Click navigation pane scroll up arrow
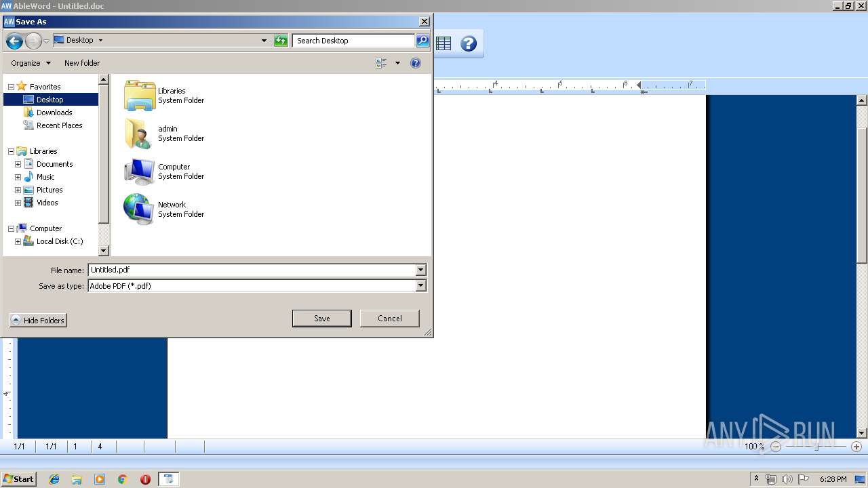The height and width of the screenshot is (488, 868). (104, 79)
